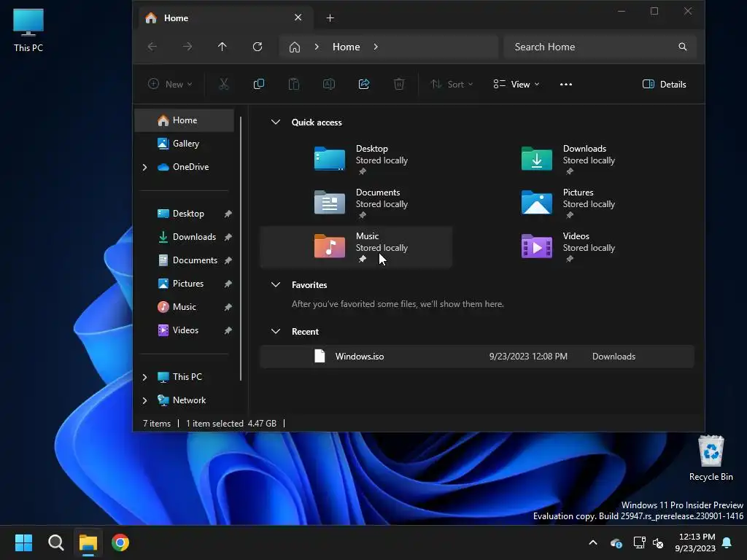
Task: Click chevron after Home in address bar
Action: [376, 47]
